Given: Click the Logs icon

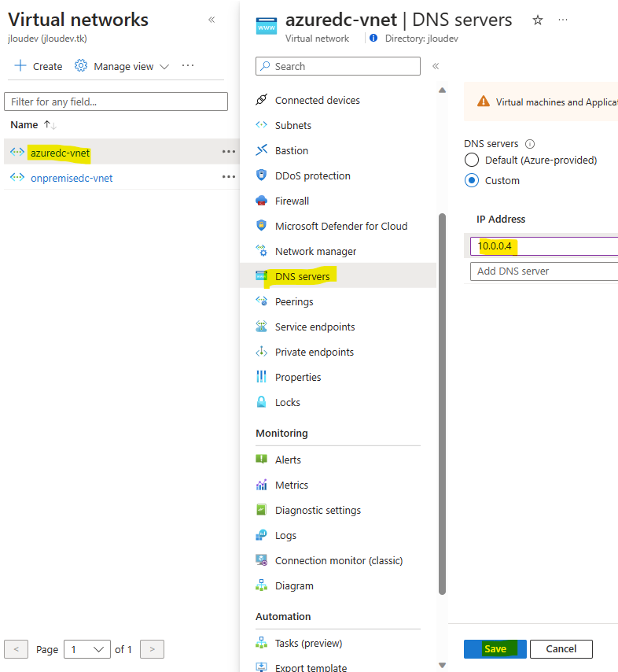Looking at the screenshot, I should click(x=261, y=535).
